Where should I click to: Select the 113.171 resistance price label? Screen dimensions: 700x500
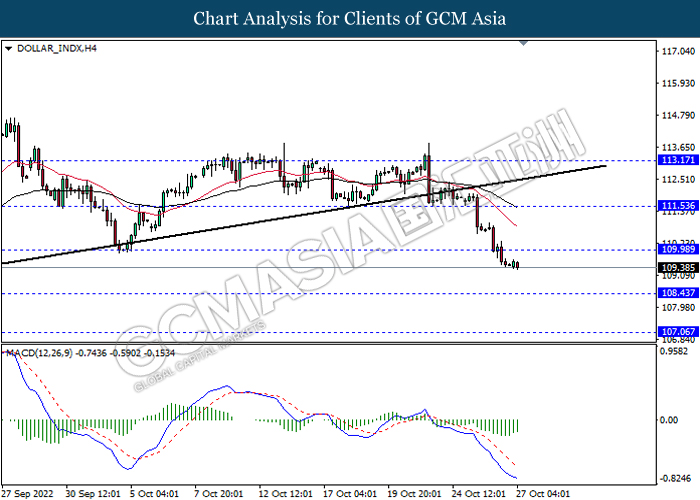click(x=678, y=160)
